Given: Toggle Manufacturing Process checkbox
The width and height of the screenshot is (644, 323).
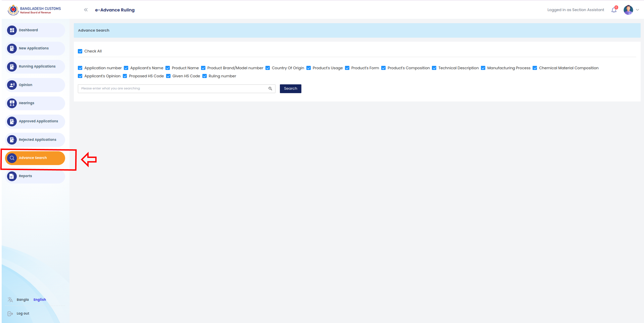Looking at the screenshot, I should (483, 68).
